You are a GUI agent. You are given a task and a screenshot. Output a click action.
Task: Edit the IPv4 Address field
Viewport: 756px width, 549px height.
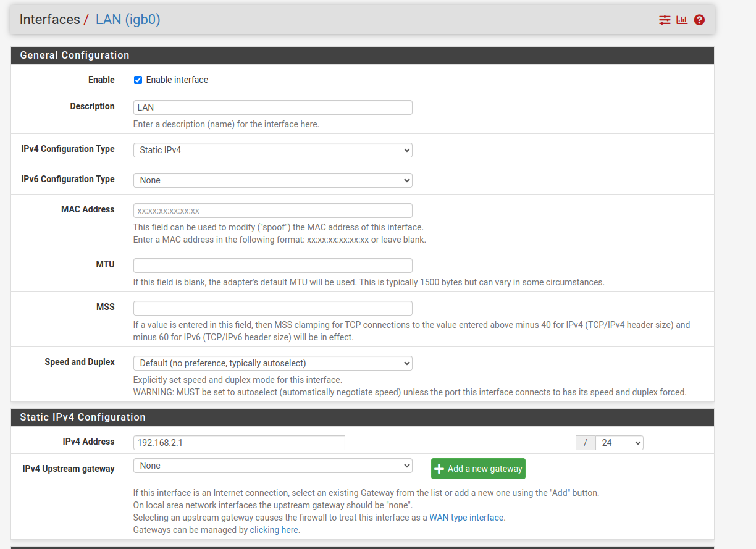tap(239, 442)
